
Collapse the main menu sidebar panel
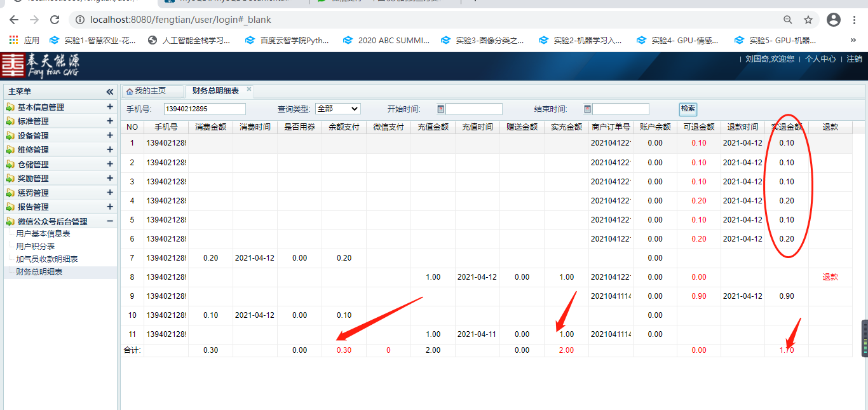tap(110, 92)
